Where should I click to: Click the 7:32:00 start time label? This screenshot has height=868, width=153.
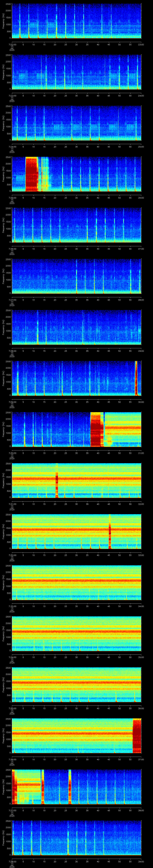coord(12,555)
